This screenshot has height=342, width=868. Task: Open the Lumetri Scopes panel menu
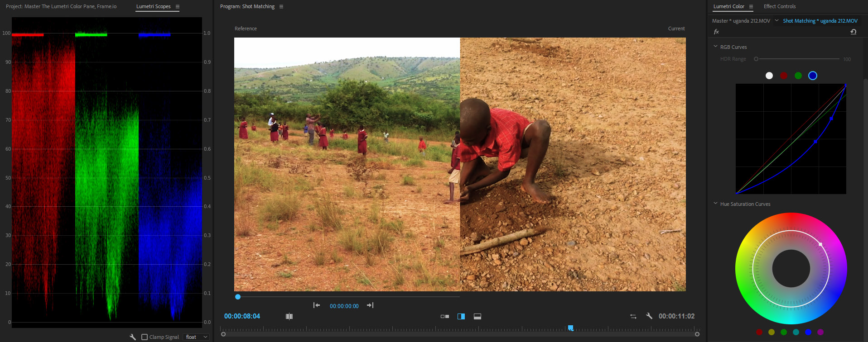point(178,7)
